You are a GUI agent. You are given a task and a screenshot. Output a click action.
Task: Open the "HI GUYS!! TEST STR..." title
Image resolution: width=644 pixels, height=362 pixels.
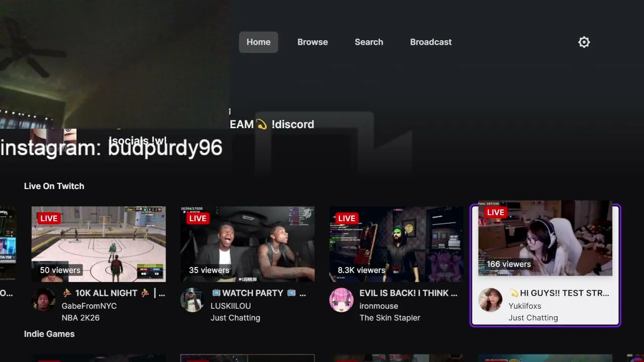pyautogui.click(x=559, y=293)
